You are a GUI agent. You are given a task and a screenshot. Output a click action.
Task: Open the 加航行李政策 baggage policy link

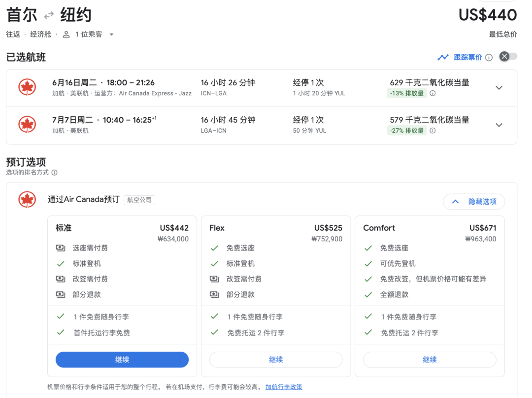point(284,387)
